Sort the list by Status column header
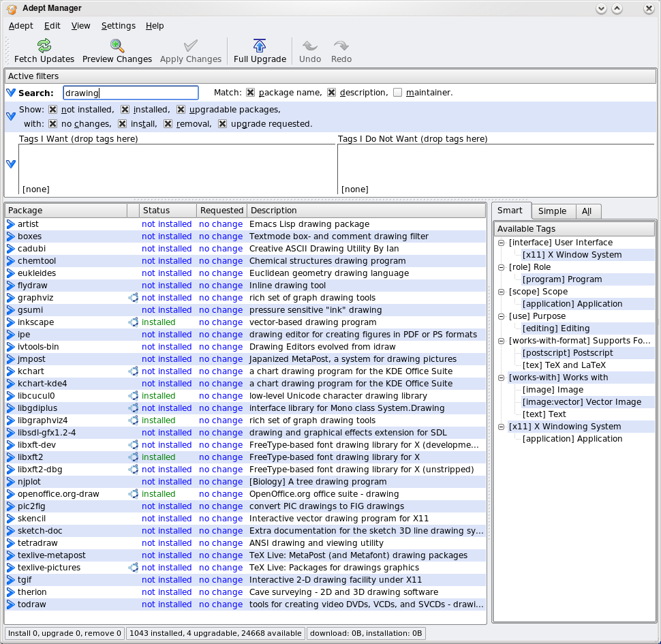Viewport: 661px width, 644px height. pos(168,211)
